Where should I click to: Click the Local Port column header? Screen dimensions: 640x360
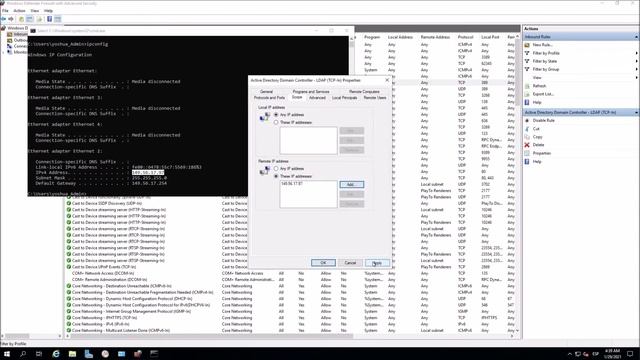click(490, 37)
